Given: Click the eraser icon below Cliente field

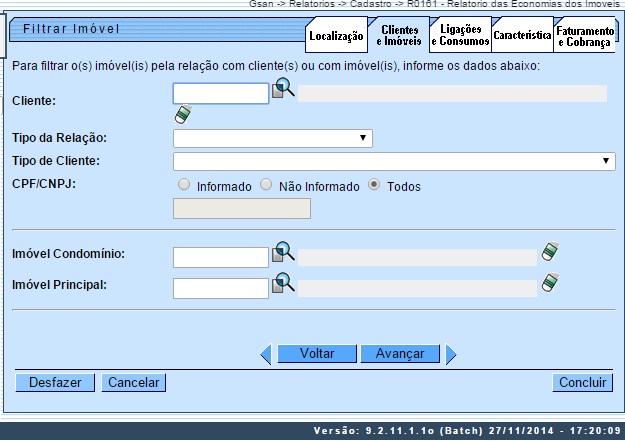Looking at the screenshot, I should (x=182, y=114).
